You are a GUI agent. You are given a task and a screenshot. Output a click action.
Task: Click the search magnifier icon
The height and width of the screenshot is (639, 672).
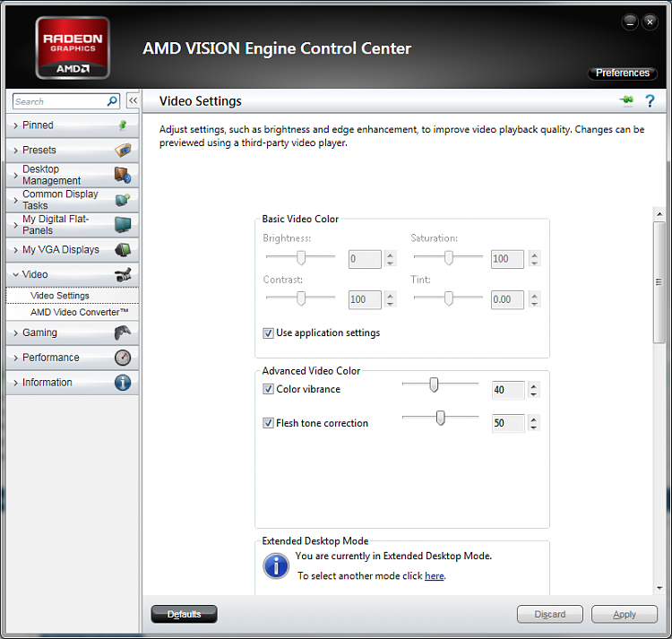pyautogui.click(x=112, y=101)
